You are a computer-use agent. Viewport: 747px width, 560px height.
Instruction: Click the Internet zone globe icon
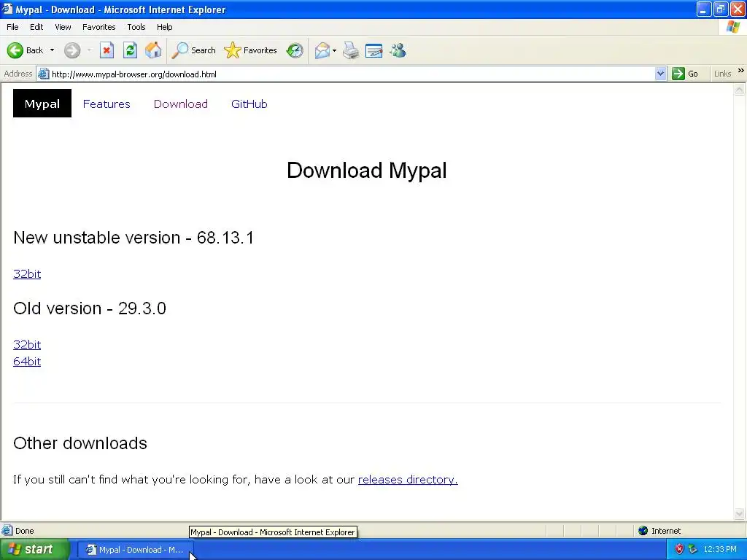coord(643,531)
